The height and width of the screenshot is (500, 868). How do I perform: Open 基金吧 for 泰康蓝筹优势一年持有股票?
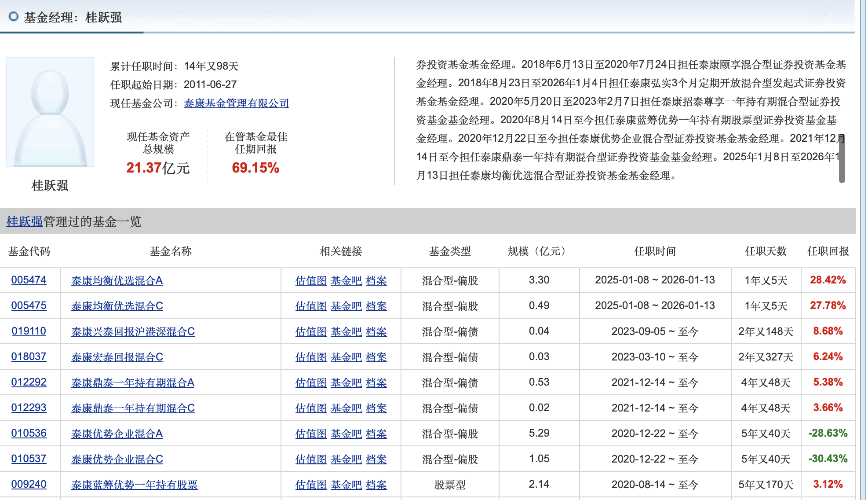346,485
